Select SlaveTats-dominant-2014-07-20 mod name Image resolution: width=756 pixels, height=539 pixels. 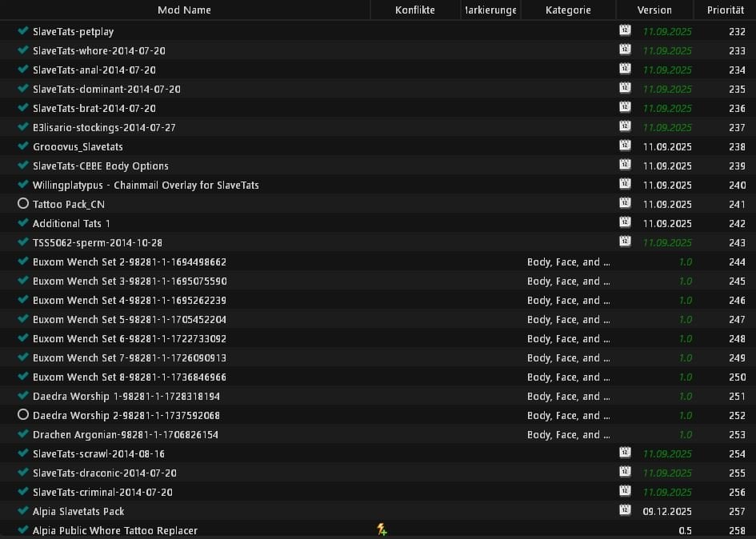point(106,90)
